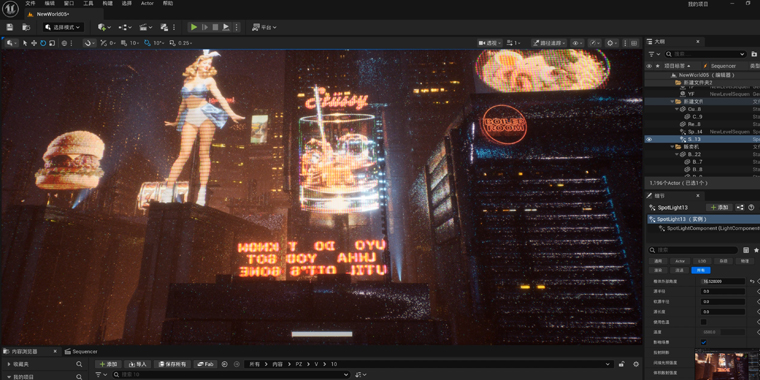
Task: Click the 添加 button in details panel
Action: tap(719, 207)
